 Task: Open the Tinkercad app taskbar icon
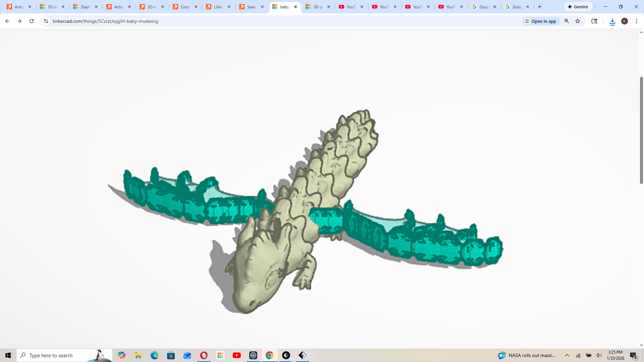(220, 355)
